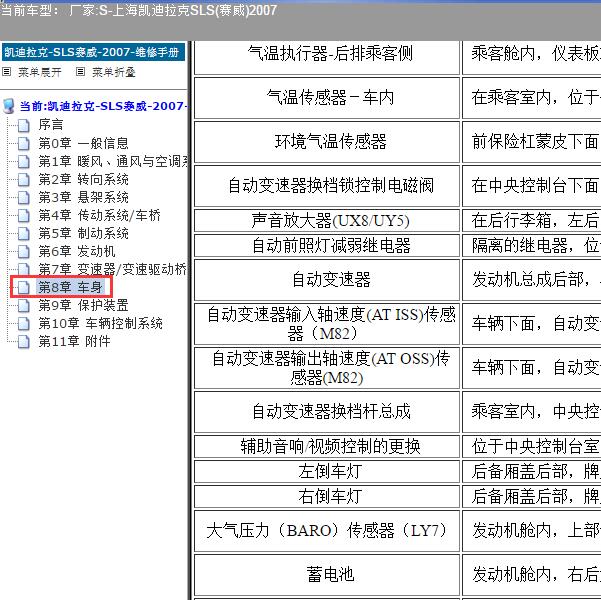Click the page icon beside 第1章 暖风
The image size is (601, 600).
[x=24, y=161]
